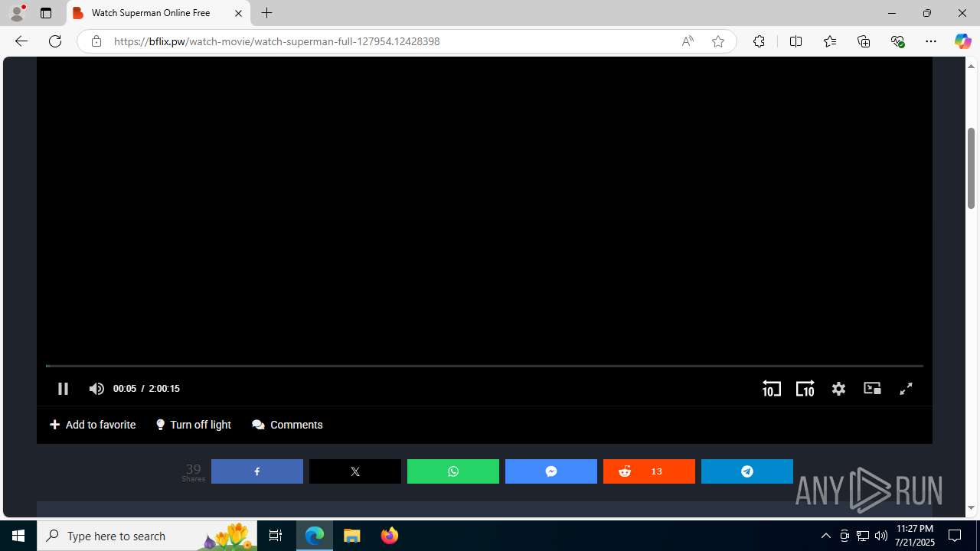Screen dimensions: 980x551
Task: Share via WhatsApp
Action: point(453,471)
